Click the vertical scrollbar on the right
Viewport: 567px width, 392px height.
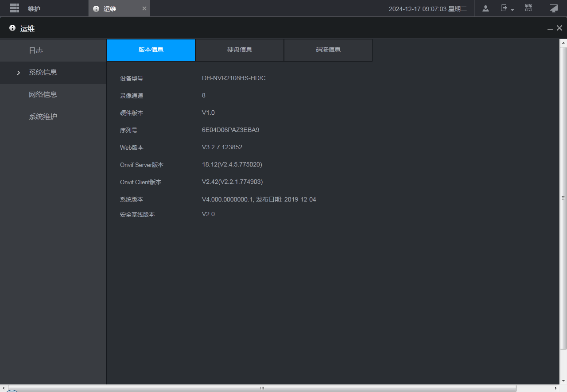563,198
